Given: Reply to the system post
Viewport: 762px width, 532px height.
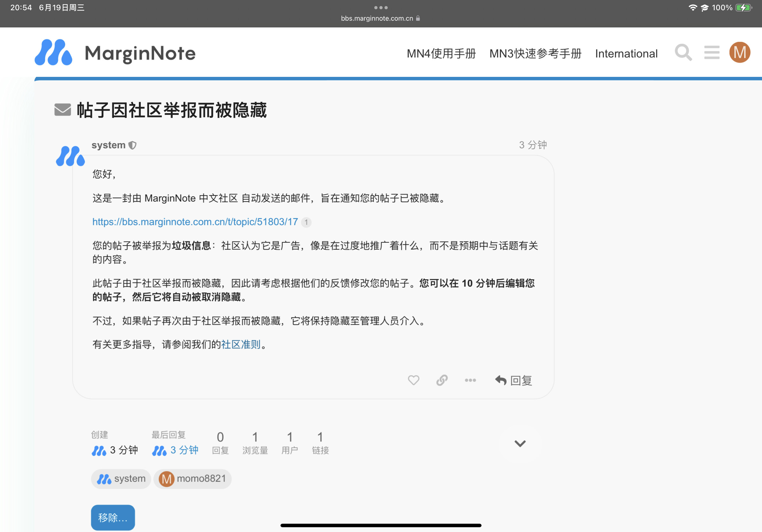Looking at the screenshot, I should (513, 380).
